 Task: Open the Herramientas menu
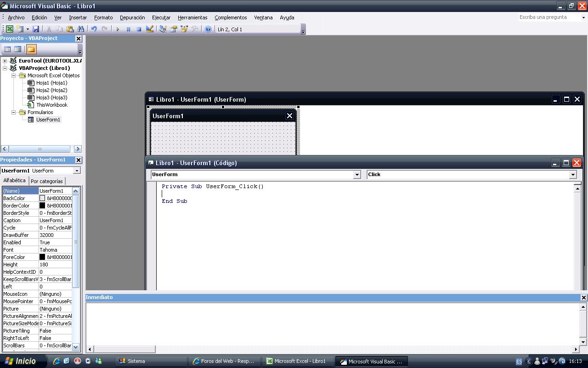192,17
